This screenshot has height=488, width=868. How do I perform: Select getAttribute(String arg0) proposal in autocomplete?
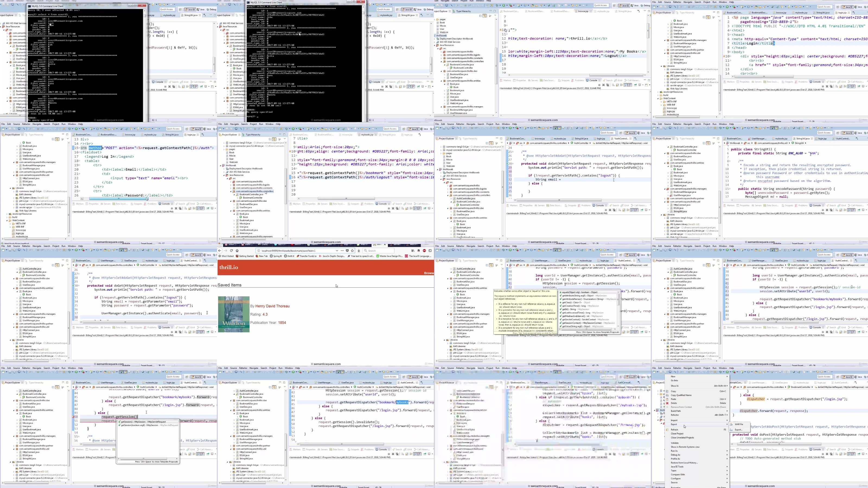[588, 295]
